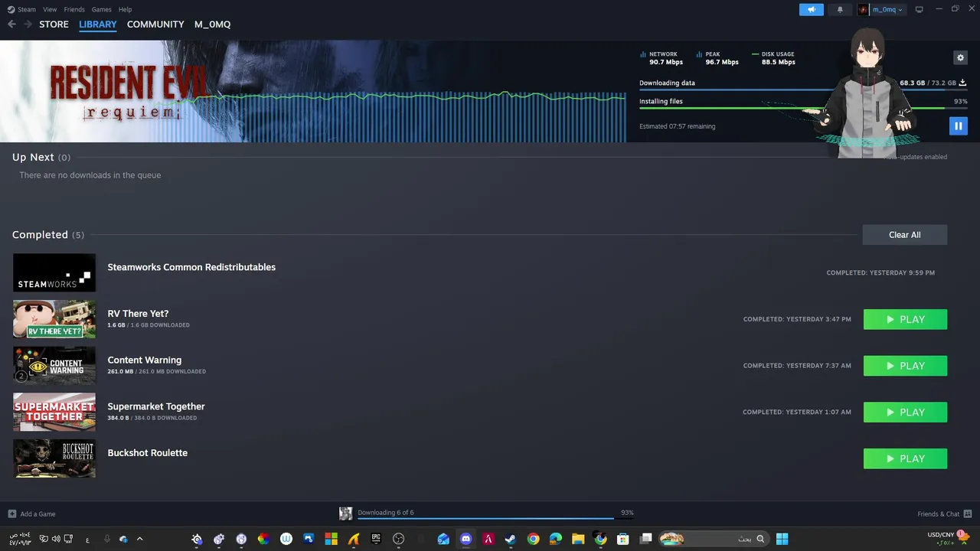Image resolution: width=980 pixels, height=551 pixels.
Task: Click the Installing files progress bar
Action: (803, 108)
